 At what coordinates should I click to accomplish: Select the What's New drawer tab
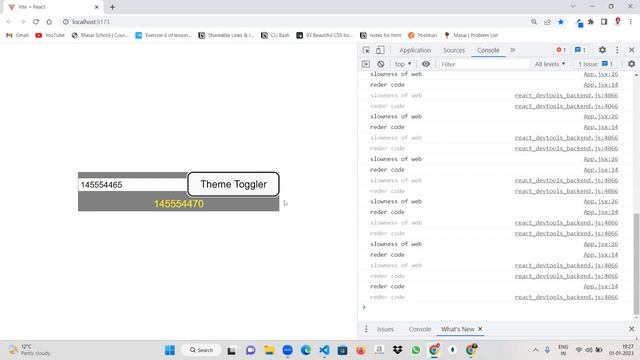458,329
